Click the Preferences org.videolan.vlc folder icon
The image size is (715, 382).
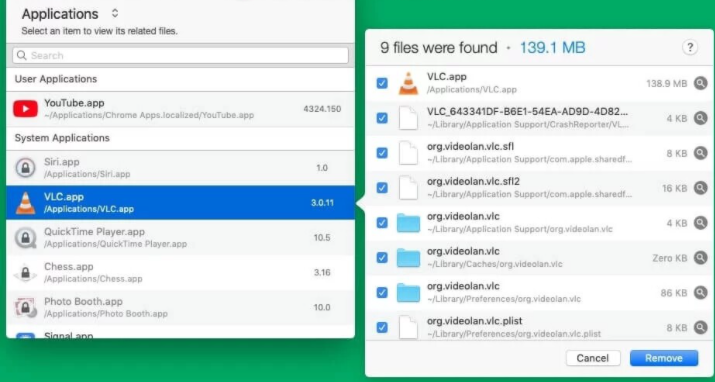(408, 293)
